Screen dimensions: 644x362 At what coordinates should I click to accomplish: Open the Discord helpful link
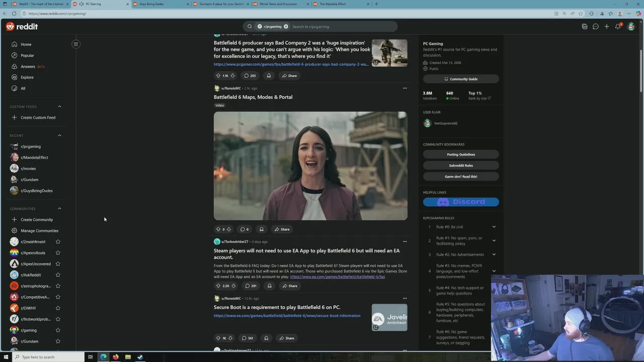[461, 202]
